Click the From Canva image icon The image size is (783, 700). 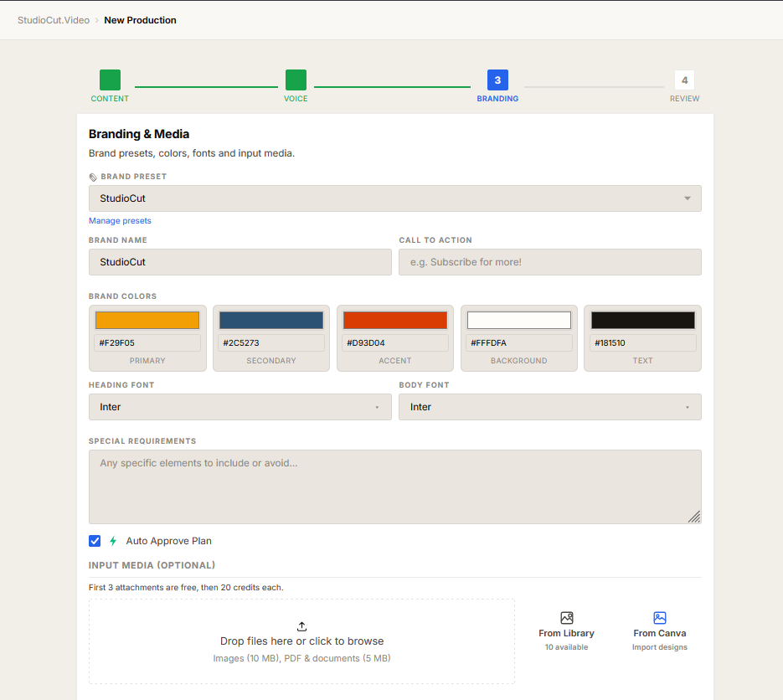(x=659, y=618)
